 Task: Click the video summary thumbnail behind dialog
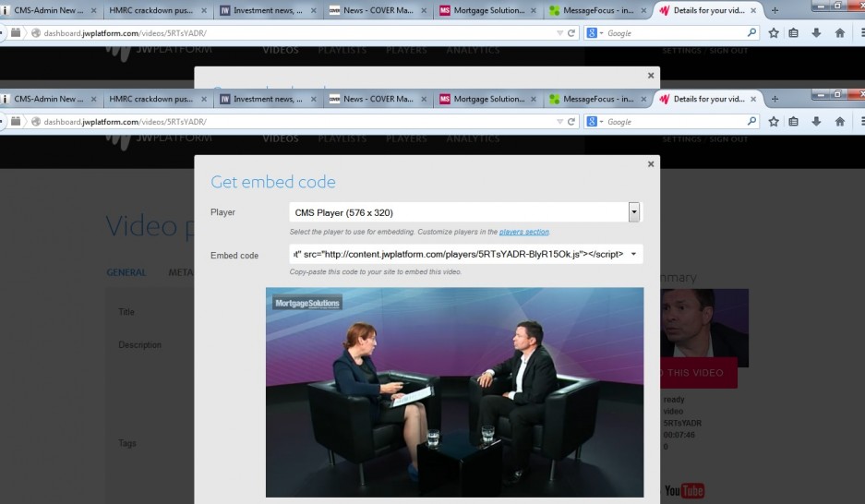[704, 328]
